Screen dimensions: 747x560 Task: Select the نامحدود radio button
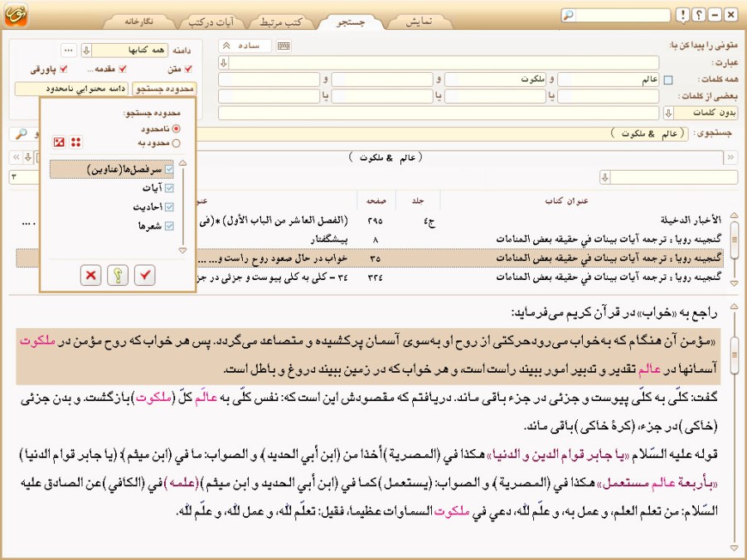pyautogui.click(x=177, y=128)
